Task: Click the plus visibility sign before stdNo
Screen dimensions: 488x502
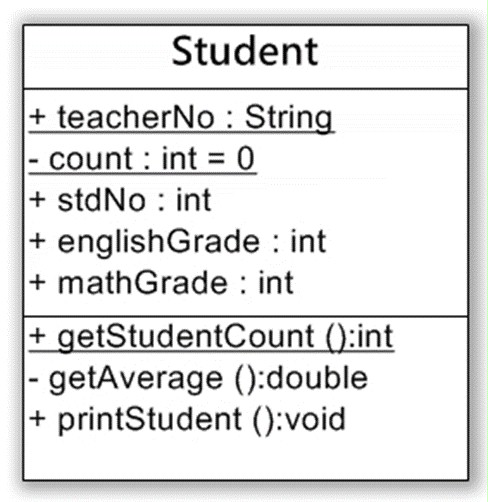Action: [x=37, y=200]
